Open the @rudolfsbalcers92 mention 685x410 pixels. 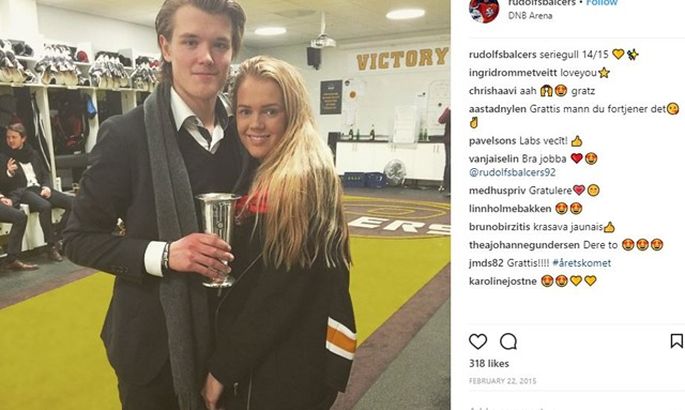(512, 172)
